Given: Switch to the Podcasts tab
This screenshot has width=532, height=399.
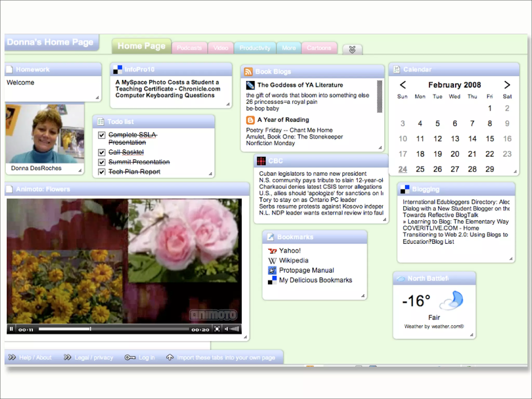Looking at the screenshot, I should [189, 48].
